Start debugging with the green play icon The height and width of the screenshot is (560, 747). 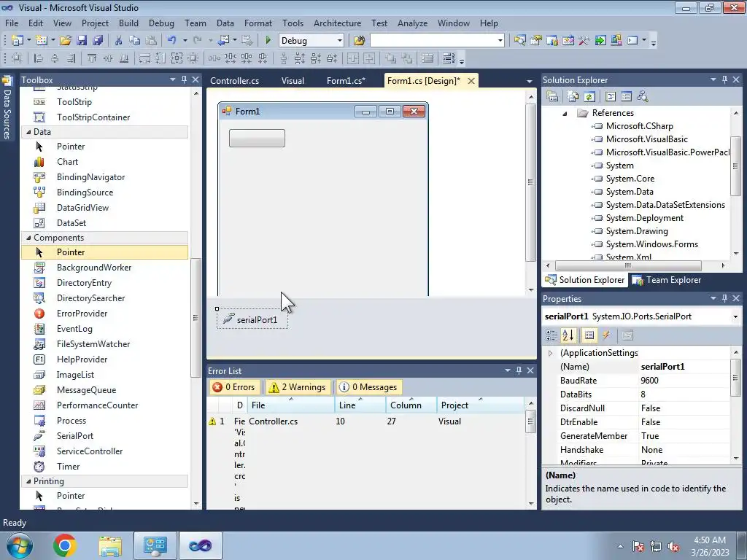(268, 41)
